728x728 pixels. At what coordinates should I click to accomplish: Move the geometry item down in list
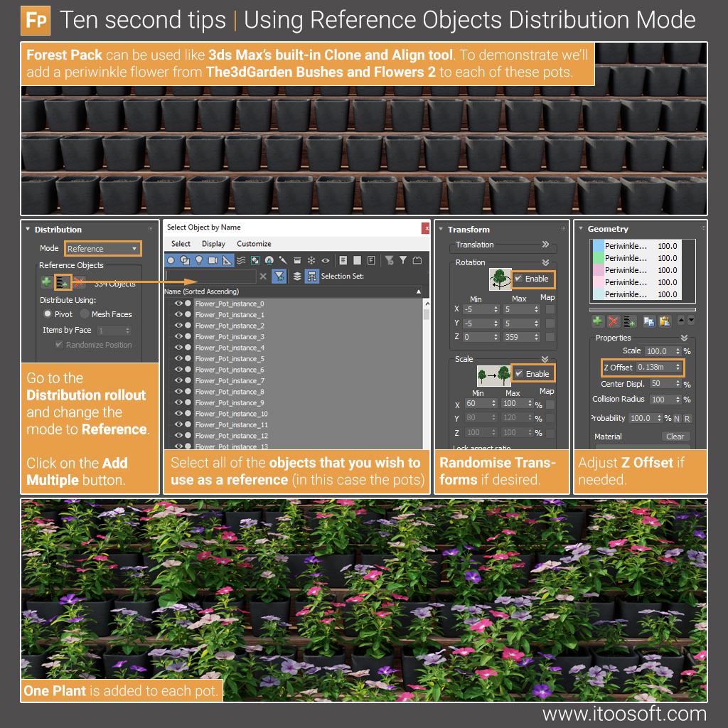click(x=691, y=321)
